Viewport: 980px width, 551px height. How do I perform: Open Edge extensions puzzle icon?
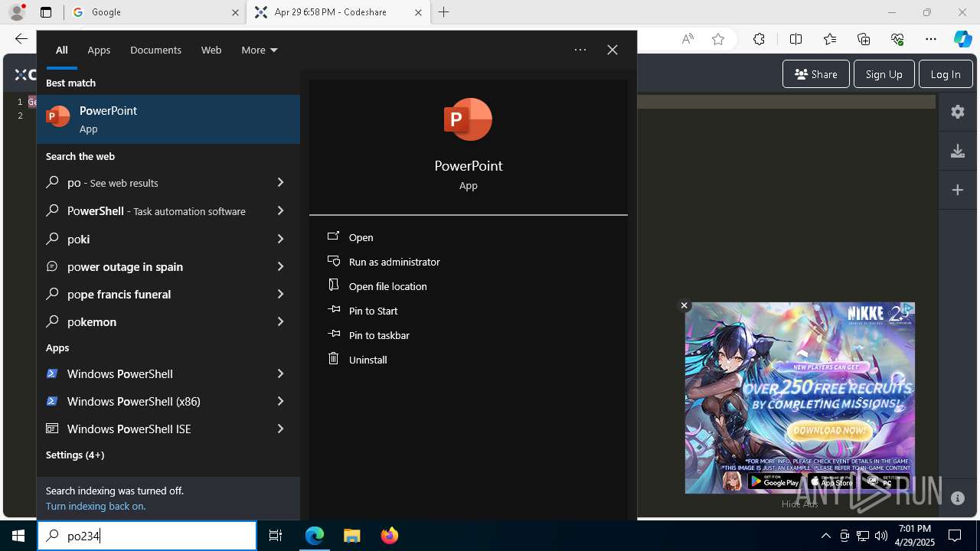(759, 39)
